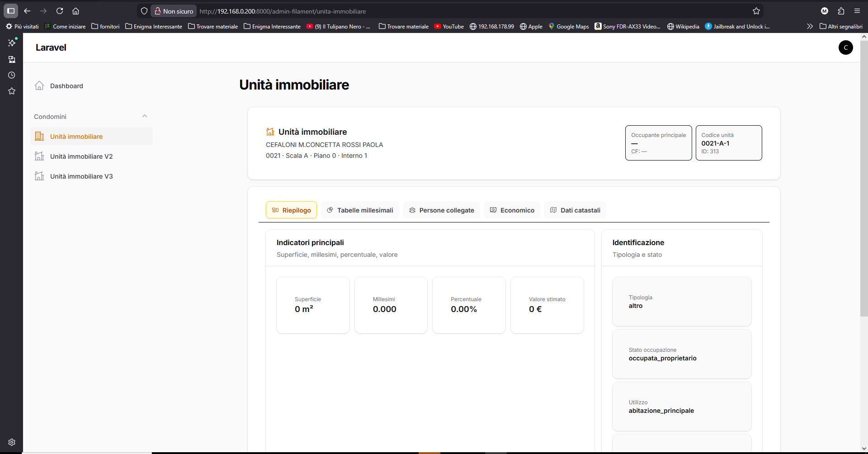Open the YouTube bookmark
The image size is (868, 454).
(x=448, y=26)
